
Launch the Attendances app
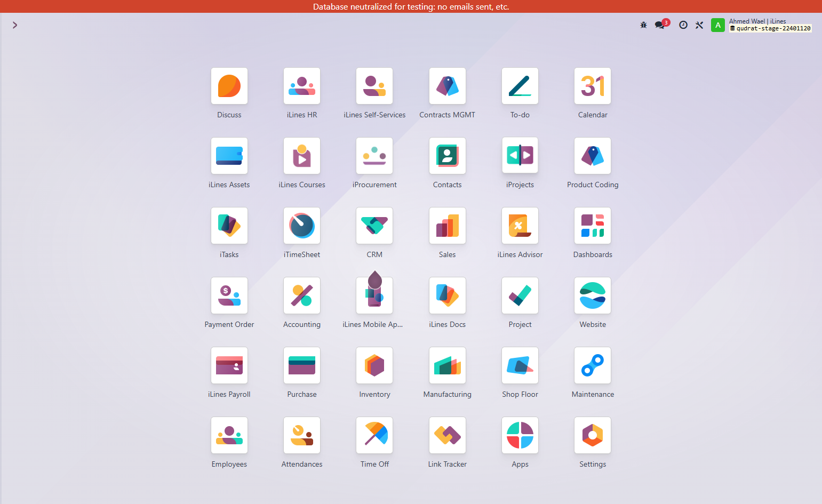tap(302, 435)
